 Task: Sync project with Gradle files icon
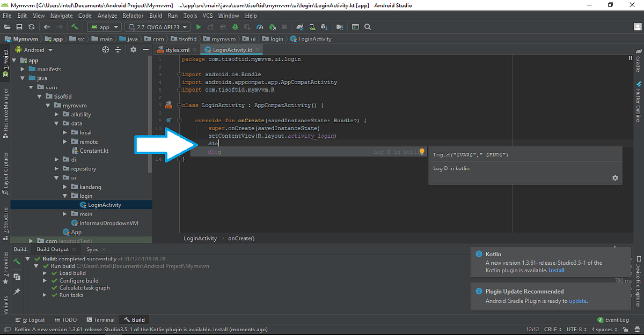pos(301,26)
